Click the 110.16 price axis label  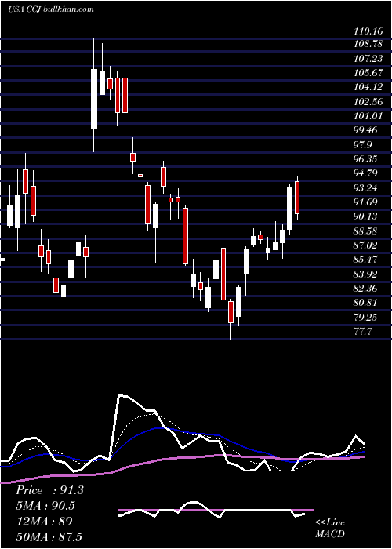click(368, 31)
